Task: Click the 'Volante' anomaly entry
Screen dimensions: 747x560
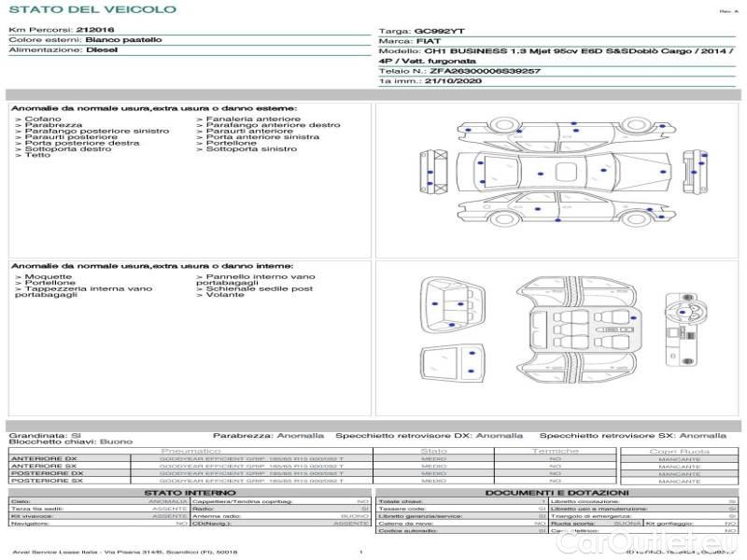Action: [220, 295]
